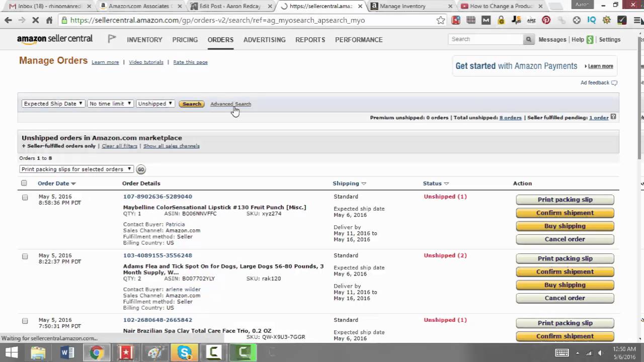Click the Advanced Search link

[230, 104]
